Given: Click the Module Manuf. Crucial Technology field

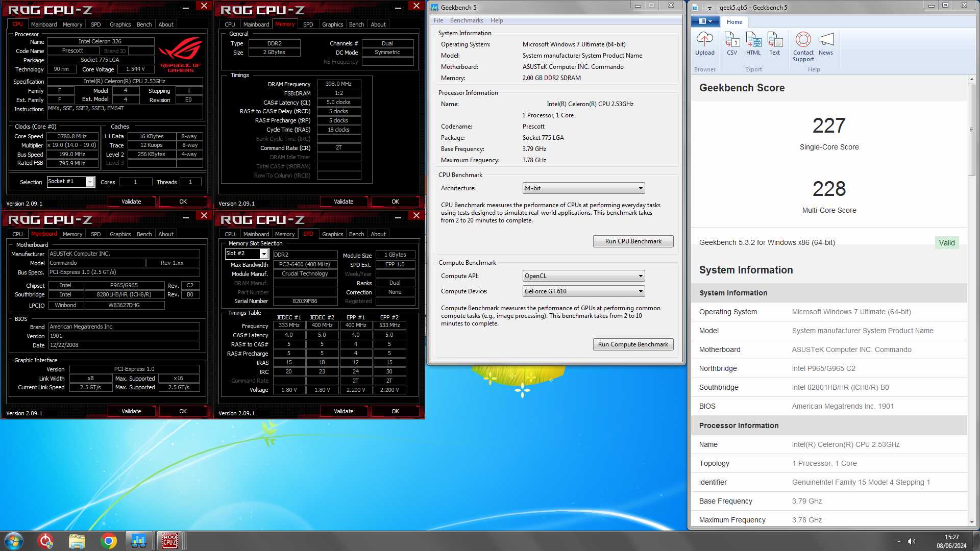Looking at the screenshot, I should tap(305, 273).
